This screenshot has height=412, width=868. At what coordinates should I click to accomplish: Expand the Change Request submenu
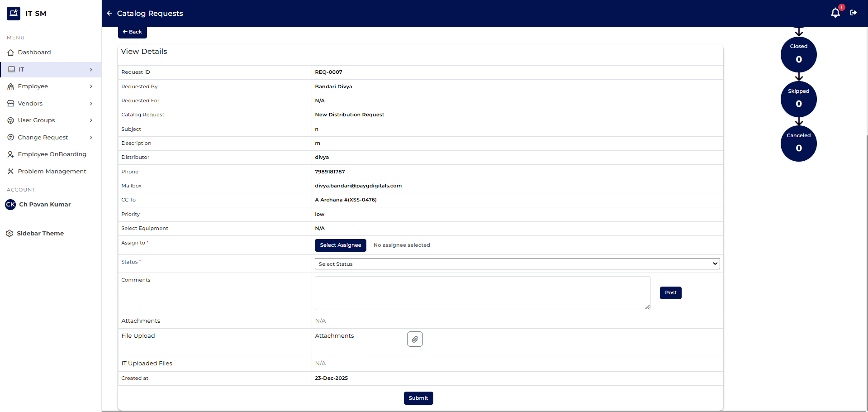pyautogui.click(x=91, y=138)
